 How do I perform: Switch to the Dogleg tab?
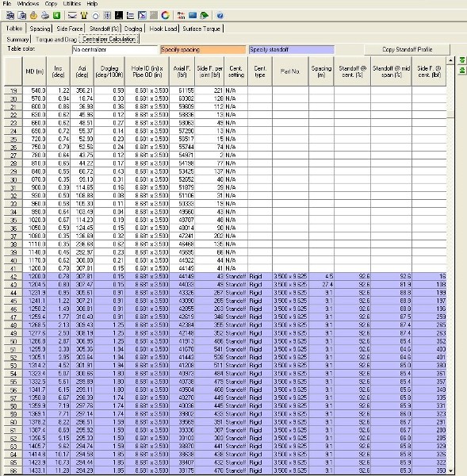pos(133,29)
